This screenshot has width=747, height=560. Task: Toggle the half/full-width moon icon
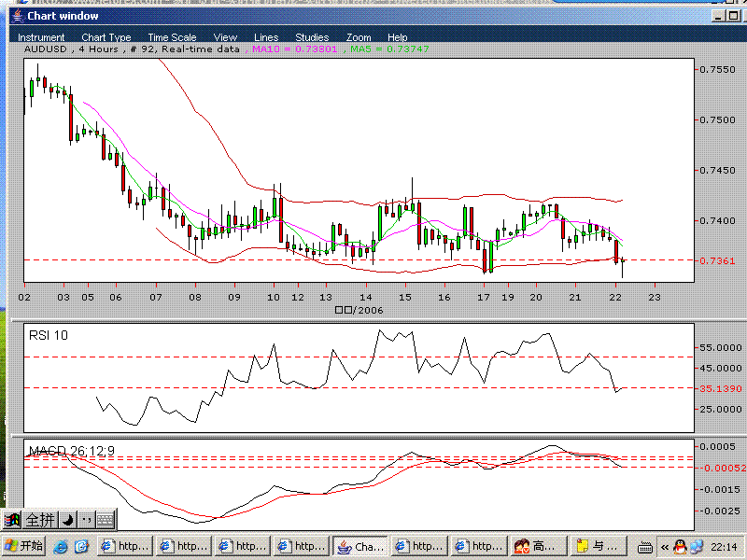(x=67, y=520)
